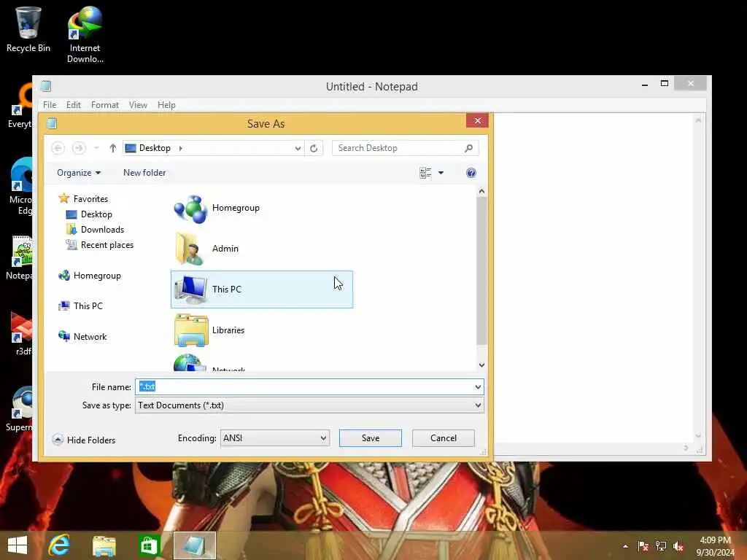
Task: Select the Homegroup item in file list
Action: click(262, 208)
